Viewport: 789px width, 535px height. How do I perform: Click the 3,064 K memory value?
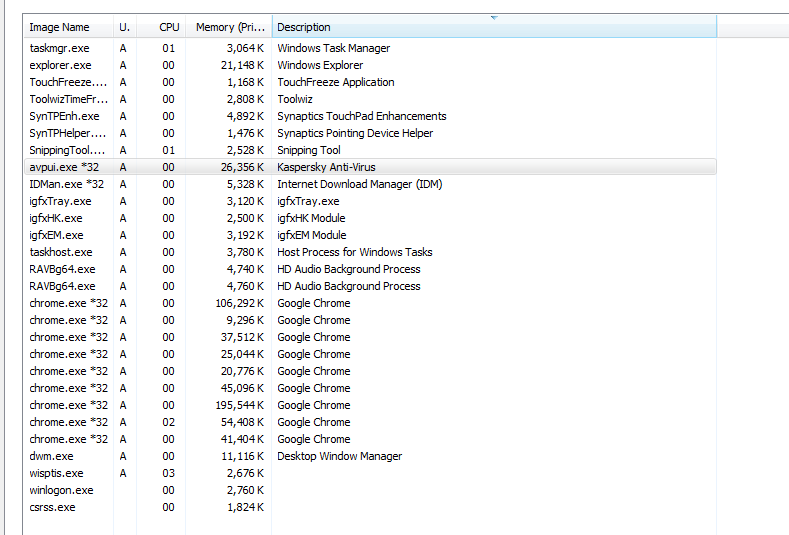pyautogui.click(x=245, y=48)
